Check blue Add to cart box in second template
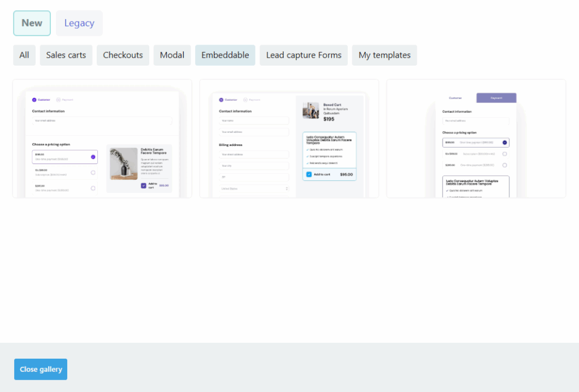This screenshot has width=579, height=392. [x=309, y=175]
